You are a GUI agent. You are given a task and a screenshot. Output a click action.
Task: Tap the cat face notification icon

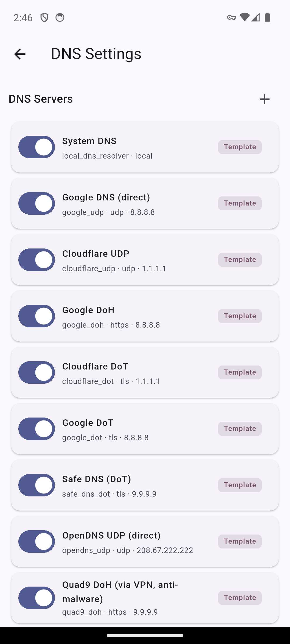(x=60, y=18)
